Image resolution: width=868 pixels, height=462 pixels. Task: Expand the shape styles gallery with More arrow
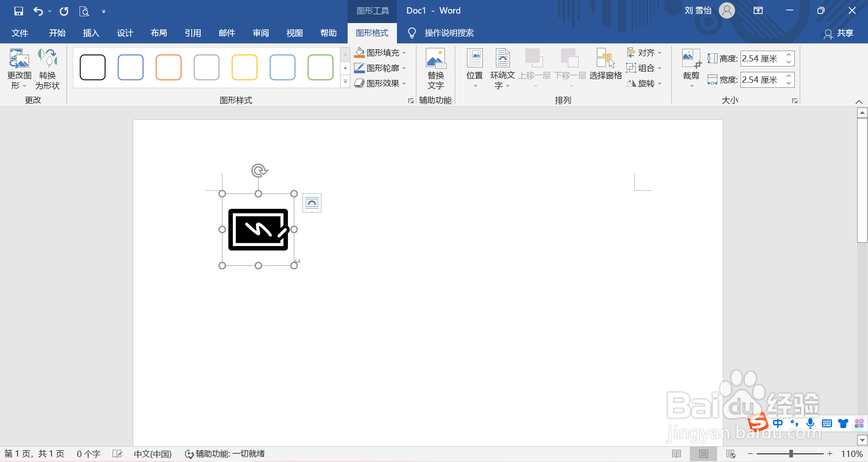(345, 82)
